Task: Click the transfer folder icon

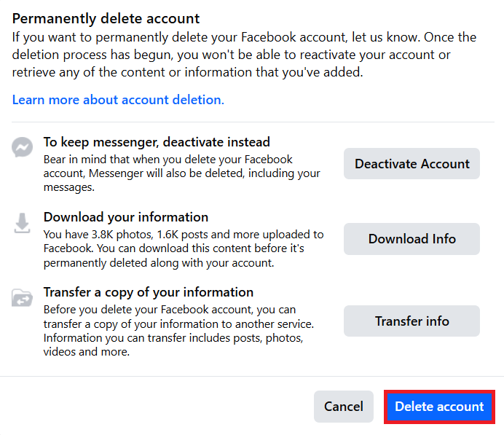Action: click(23, 298)
